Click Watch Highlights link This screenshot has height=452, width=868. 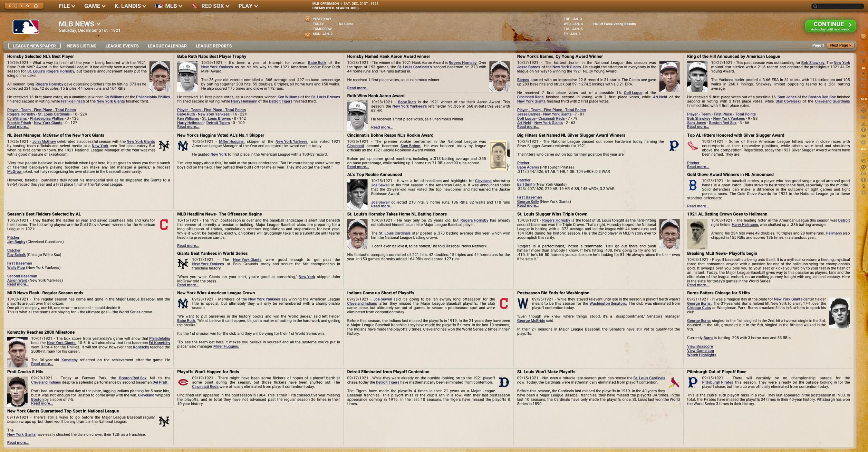tap(701, 355)
